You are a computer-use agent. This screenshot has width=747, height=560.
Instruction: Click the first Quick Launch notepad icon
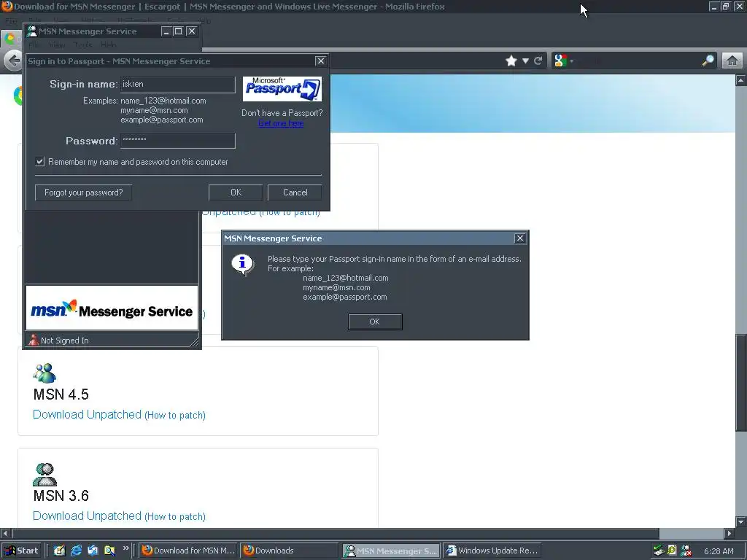pos(59,551)
